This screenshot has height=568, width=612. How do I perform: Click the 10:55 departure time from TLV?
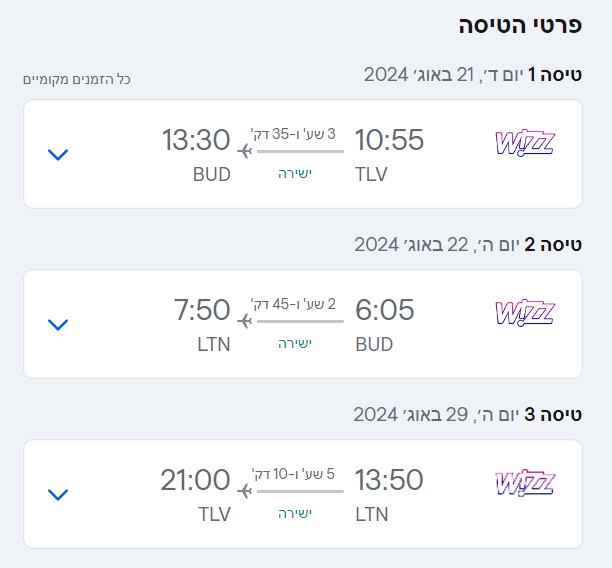tap(389, 141)
